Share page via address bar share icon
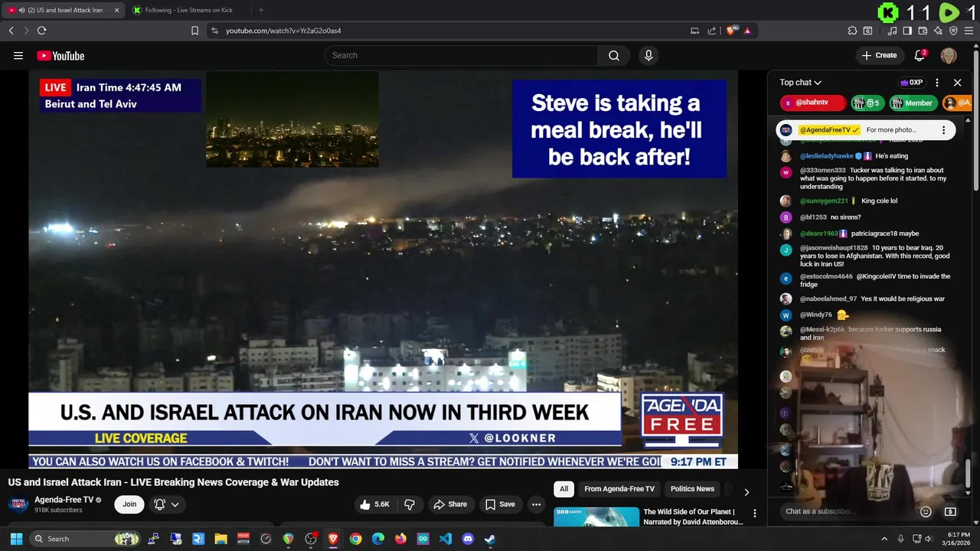This screenshot has width=980, height=551. (712, 31)
